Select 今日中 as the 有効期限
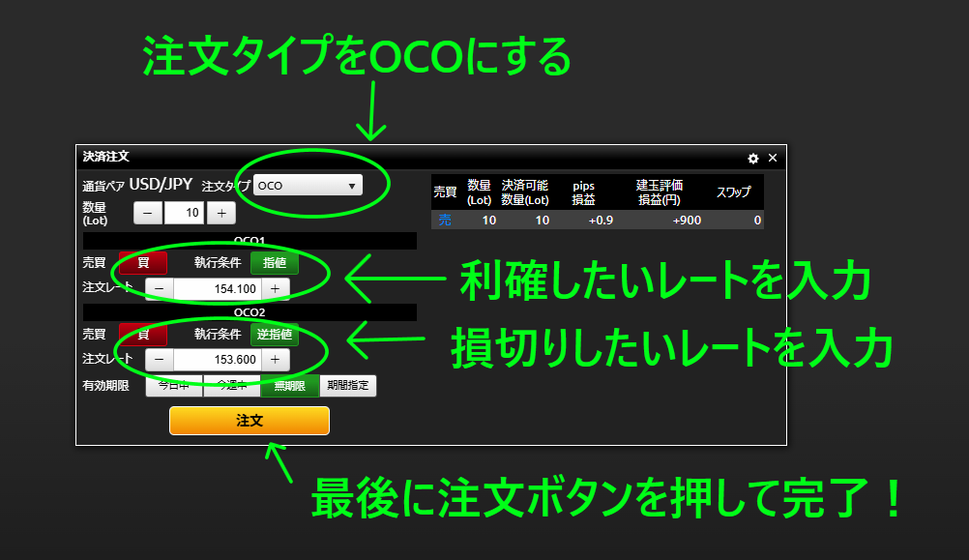The width and height of the screenshot is (969, 560). pos(174,385)
